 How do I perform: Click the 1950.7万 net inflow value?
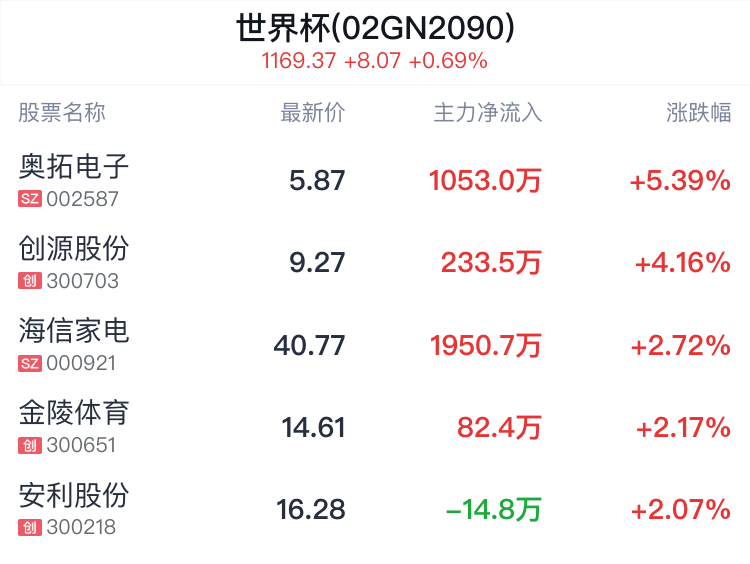coord(485,345)
